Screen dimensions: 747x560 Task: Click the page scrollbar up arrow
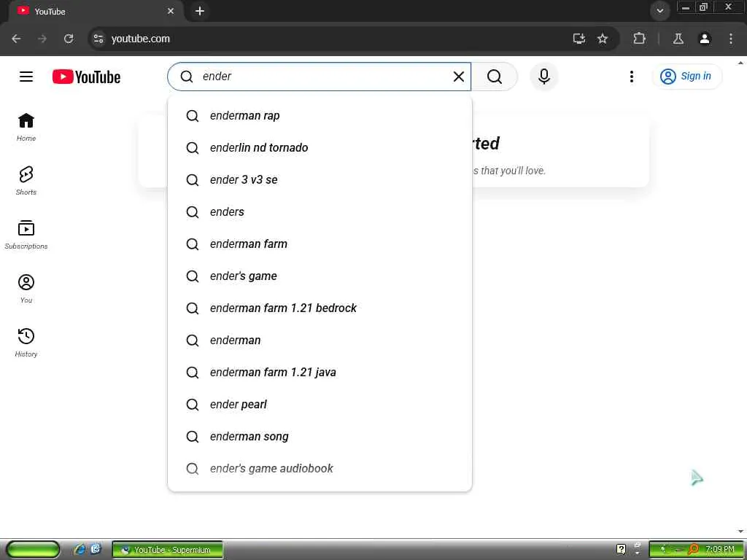tap(741, 63)
